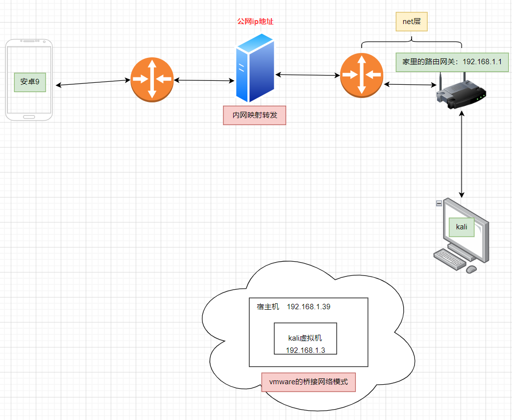This screenshot has height=420, width=512.
Task: Select the 宿主机 192.168.1.39 text
Action: (x=293, y=307)
